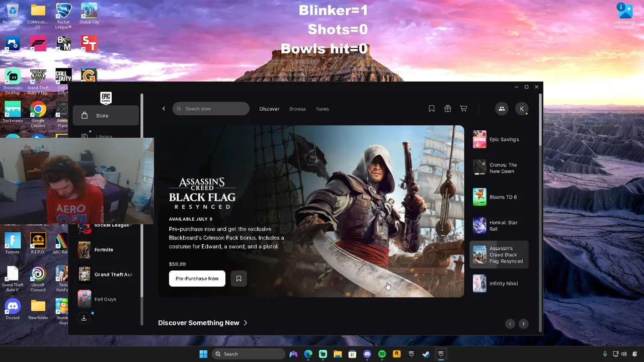Click the Assassin's Creed hero banner image

click(x=311, y=211)
